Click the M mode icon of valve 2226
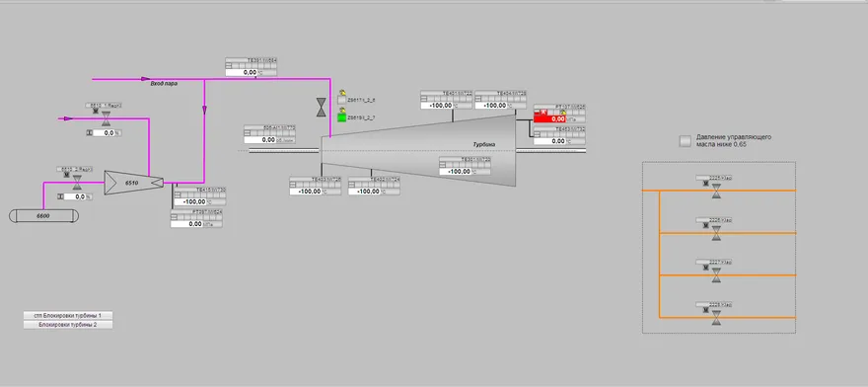The image size is (868, 387). (x=706, y=226)
